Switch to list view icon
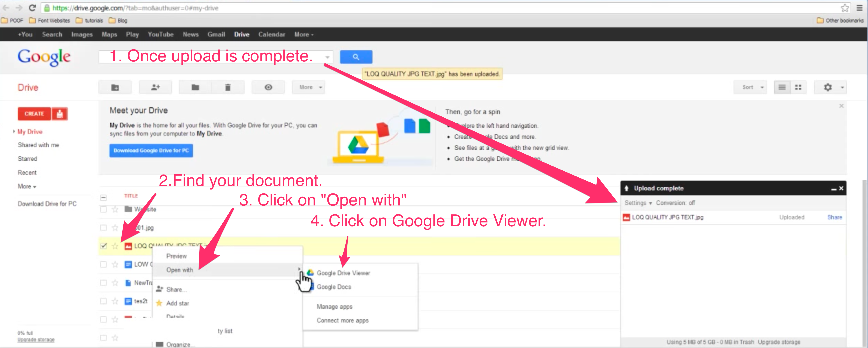868x348 pixels. point(782,87)
